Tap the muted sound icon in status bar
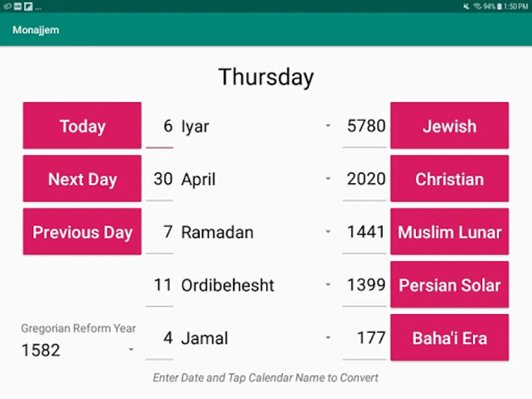Screen dimensions: 532x399 (466, 7)
